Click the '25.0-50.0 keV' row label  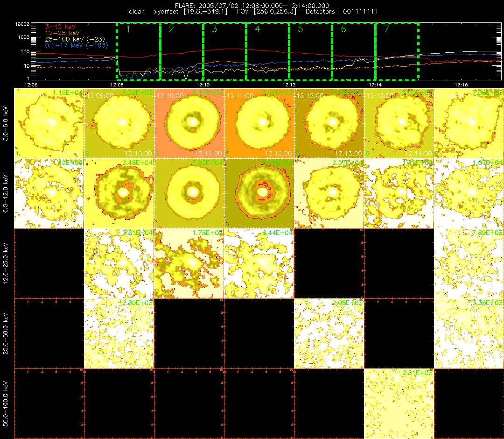point(6,333)
